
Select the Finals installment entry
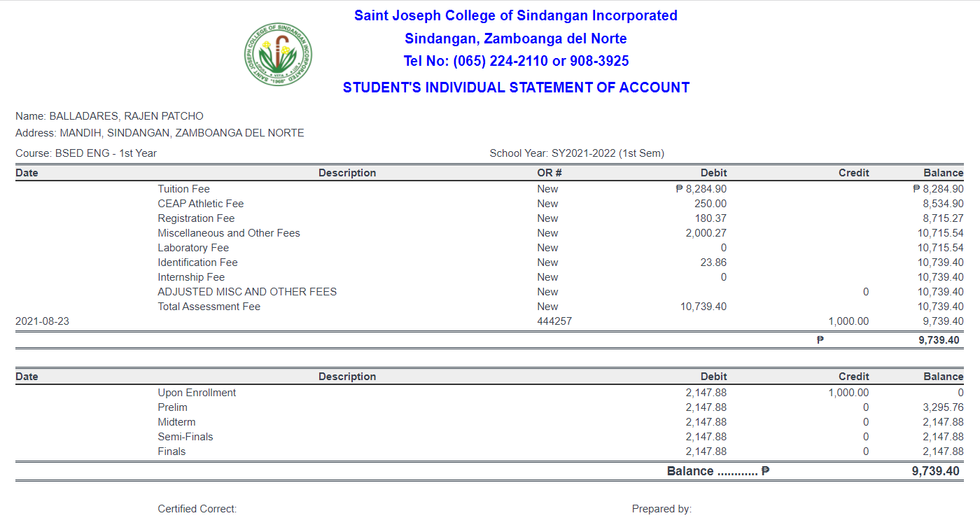tap(171, 451)
